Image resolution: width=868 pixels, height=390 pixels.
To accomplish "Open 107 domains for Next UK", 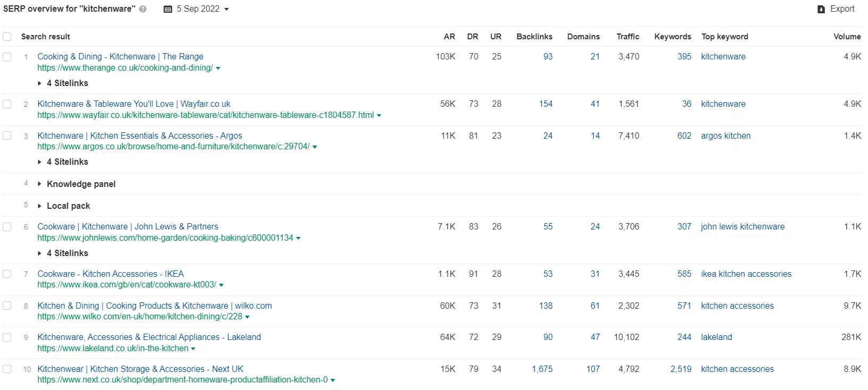I will point(593,369).
